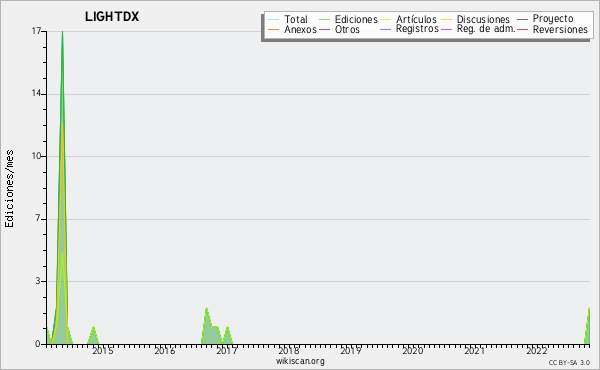Click the Y-axis label Ediciones/mes
Screen dimensions: 600x370
[9, 189]
